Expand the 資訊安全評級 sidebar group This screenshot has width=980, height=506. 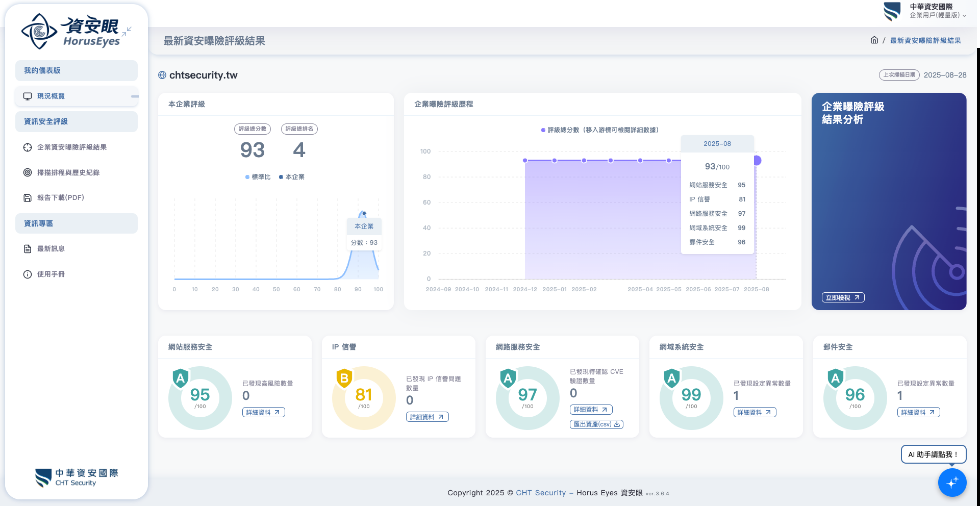(x=77, y=122)
